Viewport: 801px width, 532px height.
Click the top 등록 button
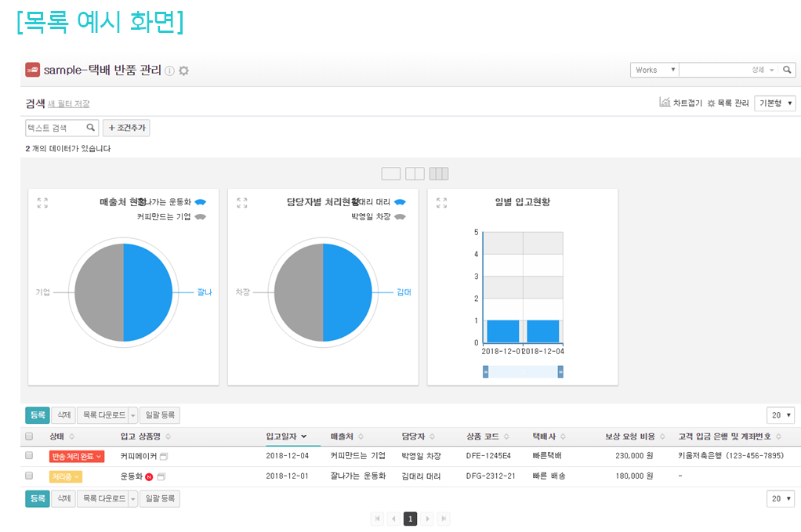[37, 415]
